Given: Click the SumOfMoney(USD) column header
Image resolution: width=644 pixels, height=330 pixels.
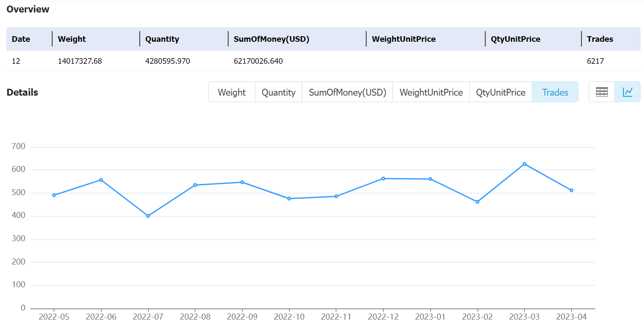Looking at the screenshot, I should [x=271, y=39].
